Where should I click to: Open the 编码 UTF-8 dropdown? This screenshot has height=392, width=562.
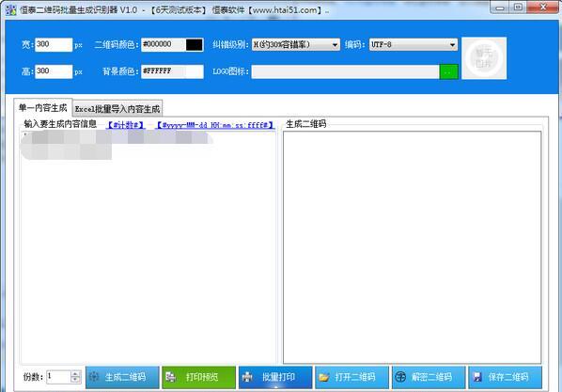tap(452, 45)
